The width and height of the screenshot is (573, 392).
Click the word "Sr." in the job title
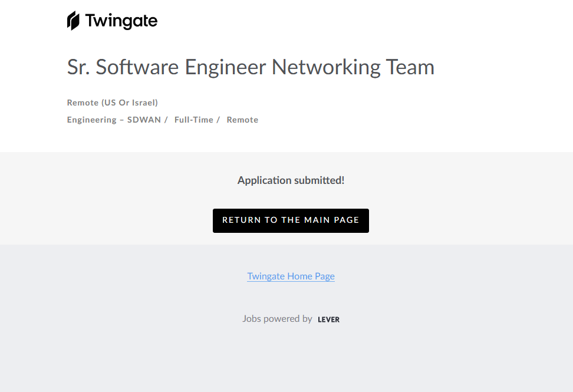(78, 67)
